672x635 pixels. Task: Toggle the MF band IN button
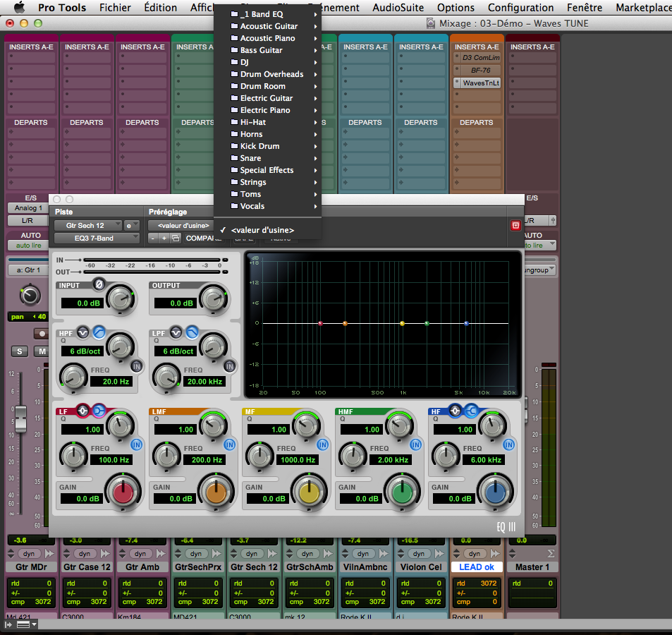point(322,445)
